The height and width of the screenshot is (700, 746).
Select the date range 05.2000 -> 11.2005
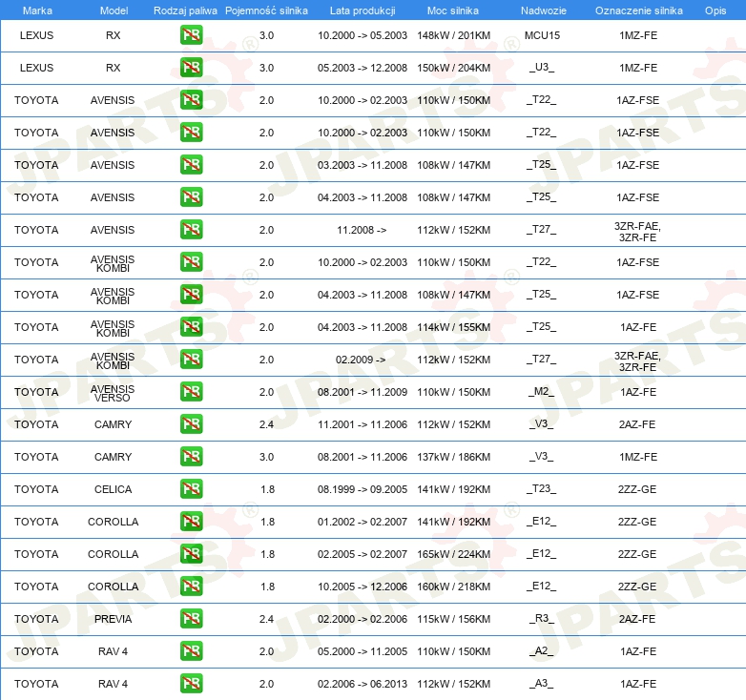point(363,651)
